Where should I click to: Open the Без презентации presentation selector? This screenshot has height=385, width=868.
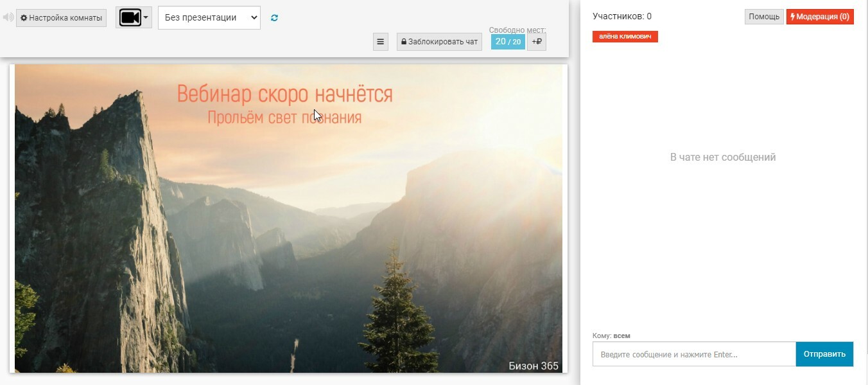click(209, 18)
